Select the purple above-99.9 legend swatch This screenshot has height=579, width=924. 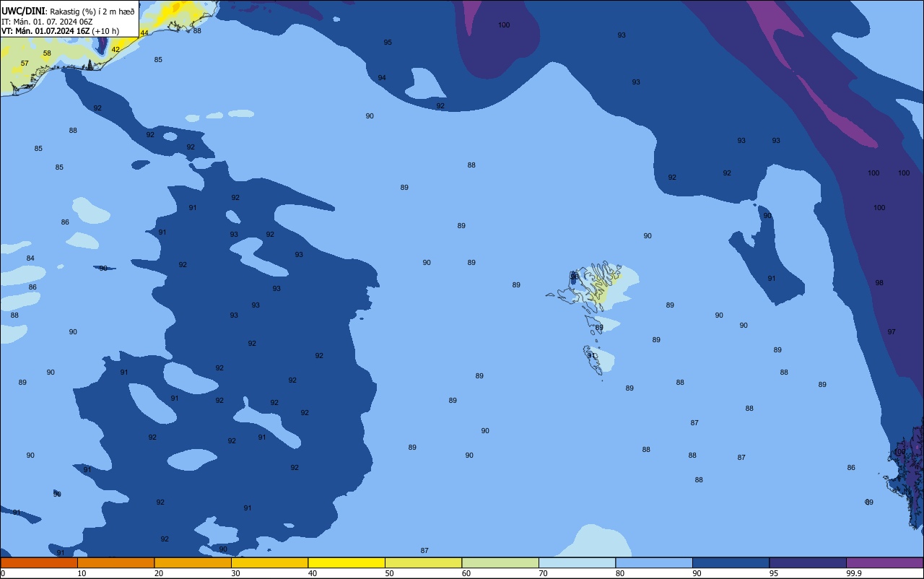coord(884,562)
